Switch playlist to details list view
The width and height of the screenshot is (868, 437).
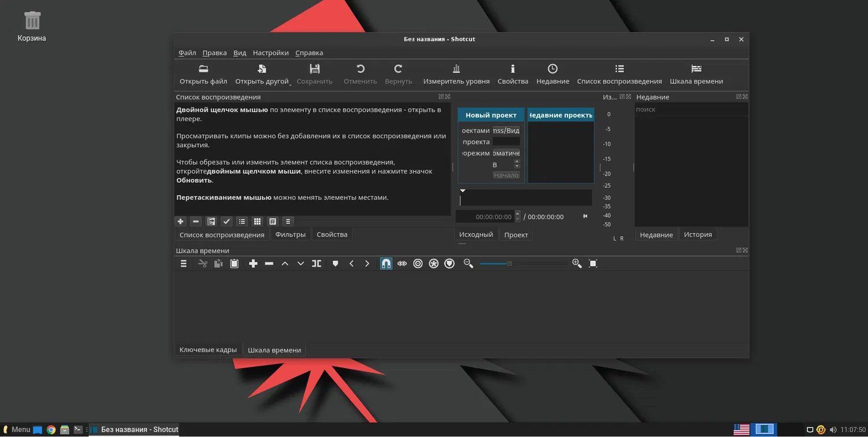click(242, 221)
